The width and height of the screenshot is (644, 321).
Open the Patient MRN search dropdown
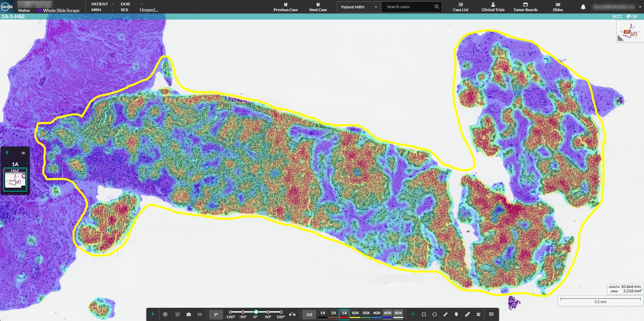pyautogui.click(x=359, y=7)
